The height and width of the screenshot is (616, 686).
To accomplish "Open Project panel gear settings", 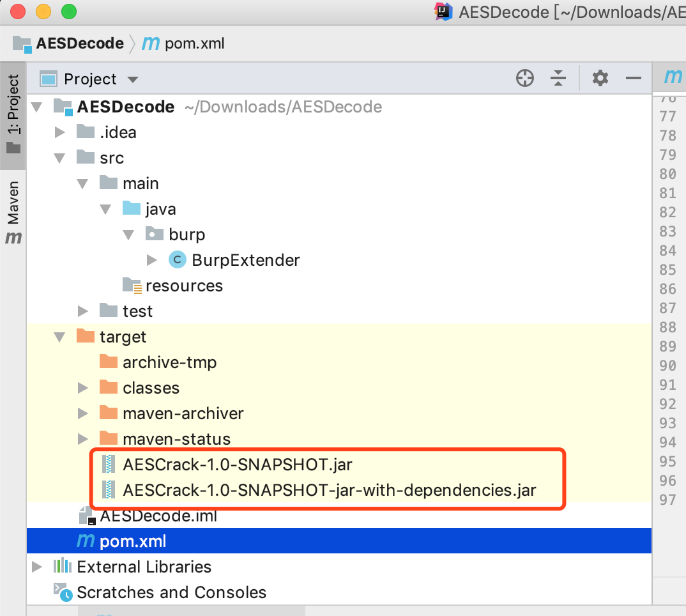I will click(x=600, y=79).
